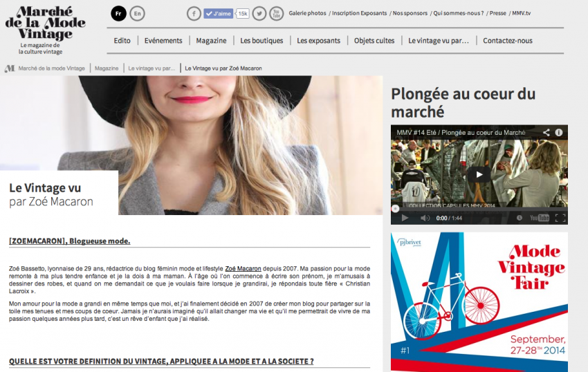Screen dimensions: 588x372
Task: Click the Plongée au coeur du marché heading
Action: [463, 102]
